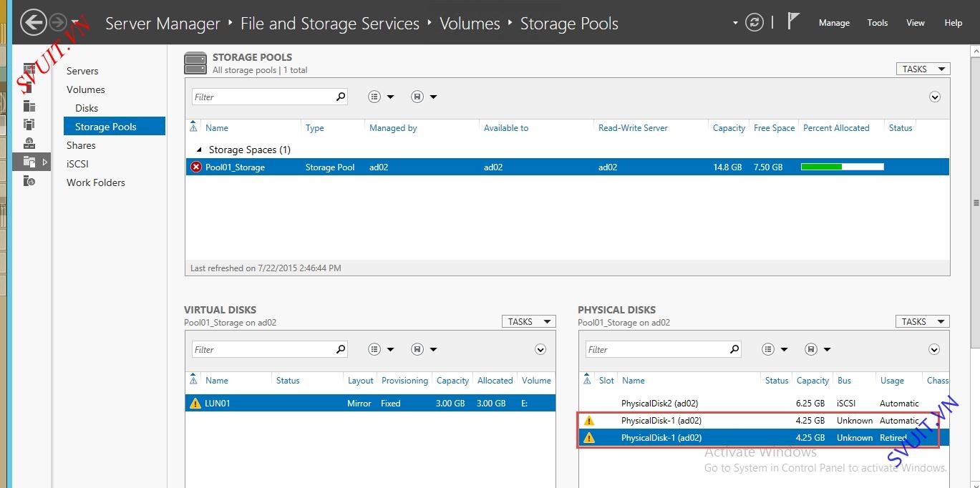Sort pools by Managed by column
Viewport: 980px width, 488px height.
393,128
